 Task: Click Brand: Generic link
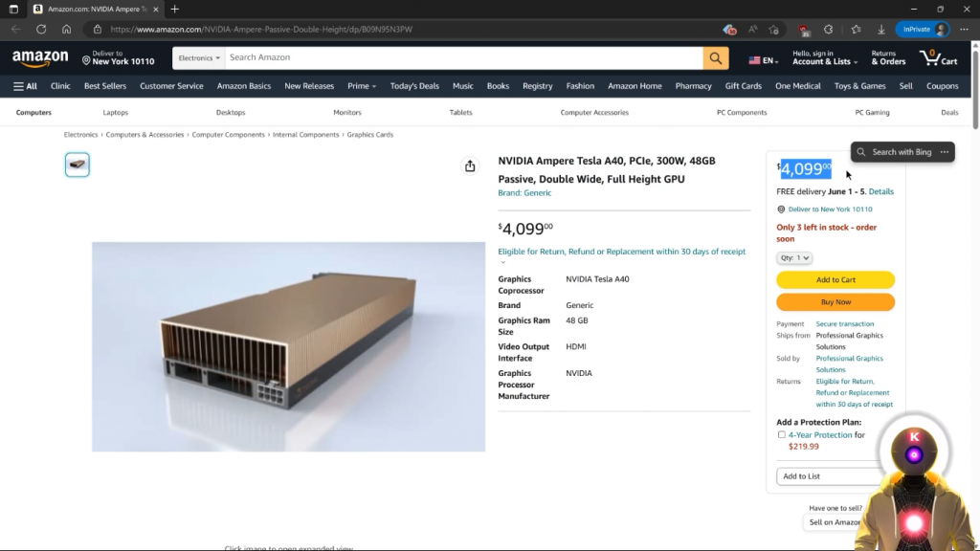tap(524, 193)
